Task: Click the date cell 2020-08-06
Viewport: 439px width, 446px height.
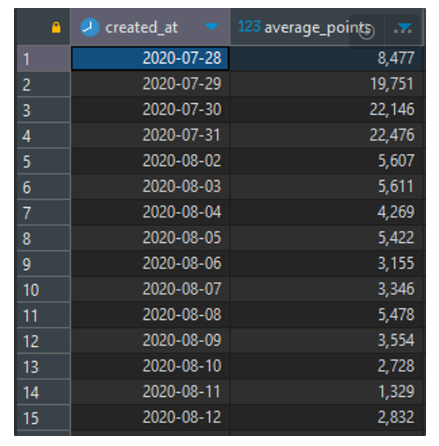Action: pos(150,264)
